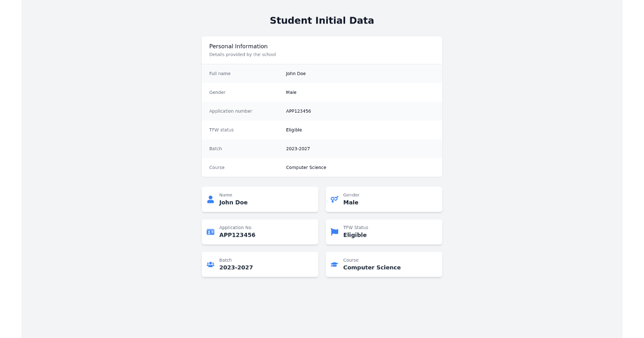Select the Name card showing John Doe
Screen dimensions: 644x338
[x=260, y=199]
